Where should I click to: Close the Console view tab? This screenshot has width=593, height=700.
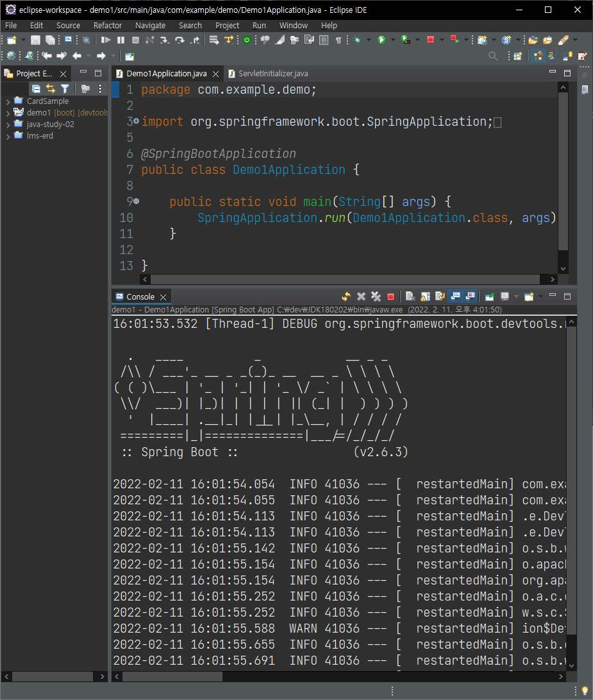[163, 297]
